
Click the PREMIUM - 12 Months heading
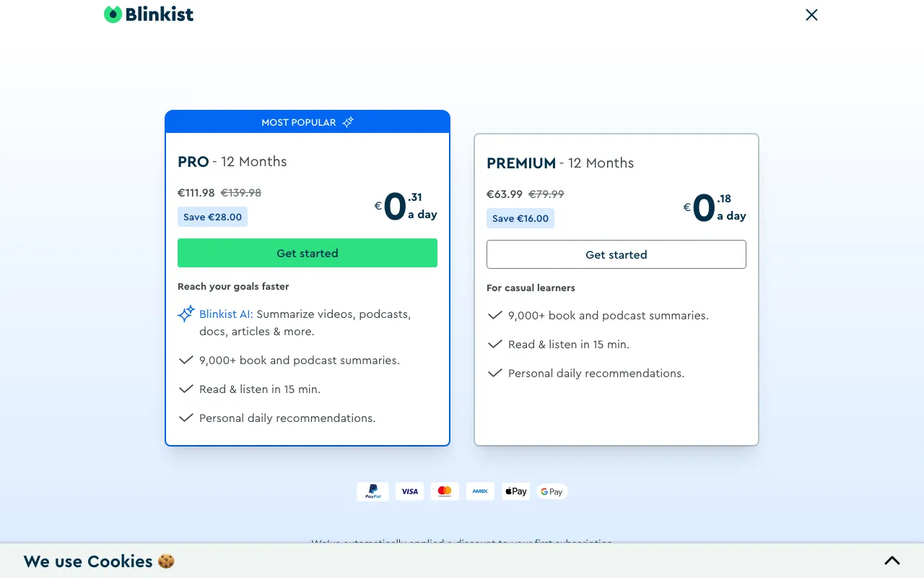point(560,163)
